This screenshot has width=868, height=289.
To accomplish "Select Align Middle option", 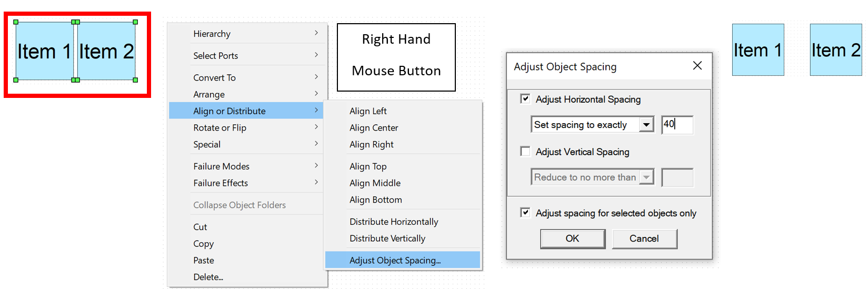I will tap(375, 183).
